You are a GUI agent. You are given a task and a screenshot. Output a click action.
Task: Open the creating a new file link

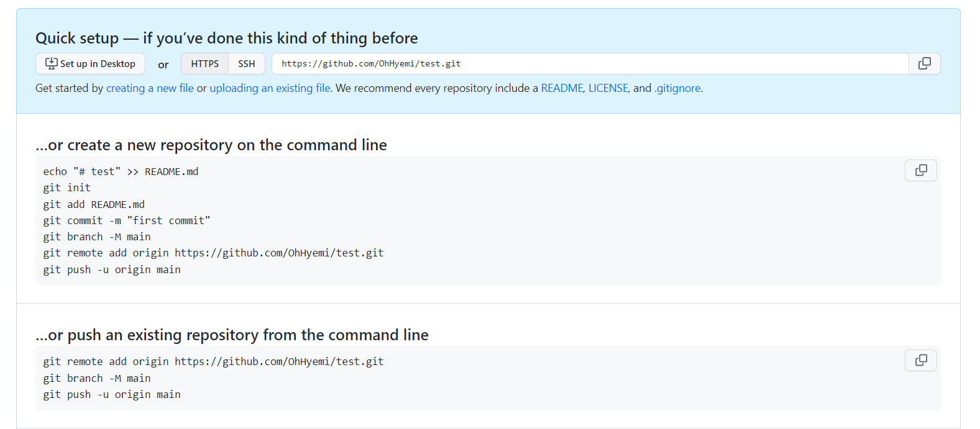pyautogui.click(x=150, y=88)
